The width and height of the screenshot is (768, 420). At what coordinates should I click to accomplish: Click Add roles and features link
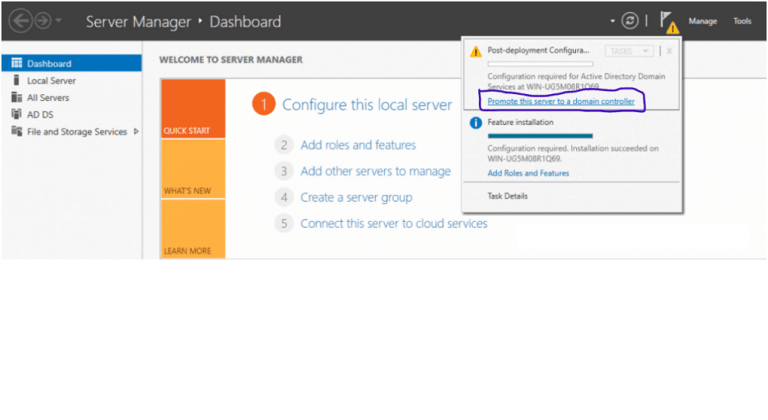(358, 145)
